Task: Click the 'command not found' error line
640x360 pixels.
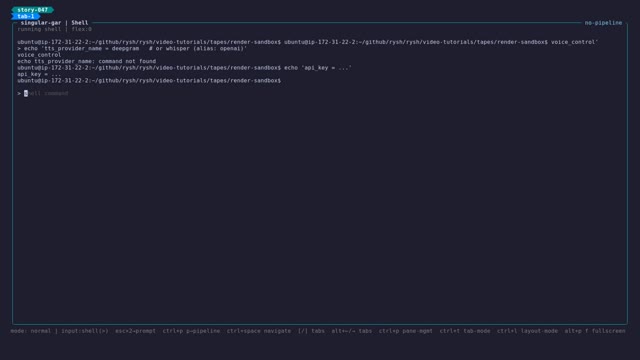Action: pyautogui.click(x=87, y=61)
